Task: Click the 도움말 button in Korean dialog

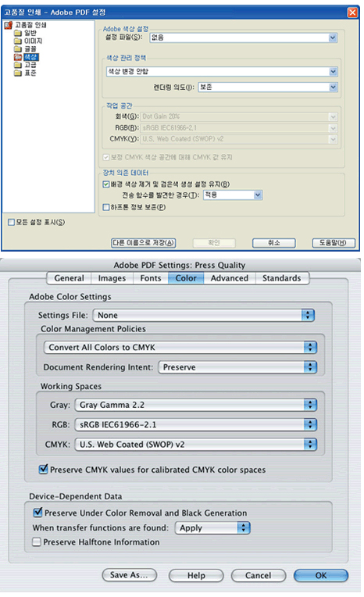Action: [334, 243]
